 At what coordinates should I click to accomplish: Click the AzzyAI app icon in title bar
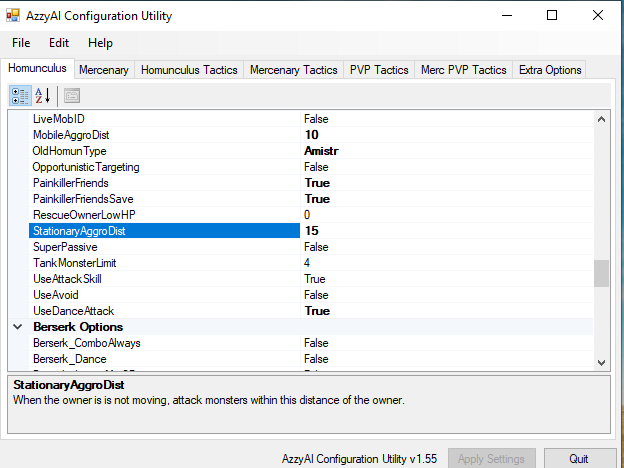13,16
